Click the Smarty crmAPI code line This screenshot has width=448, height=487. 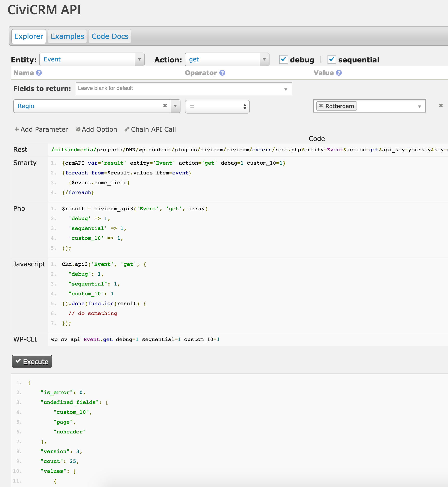click(174, 163)
